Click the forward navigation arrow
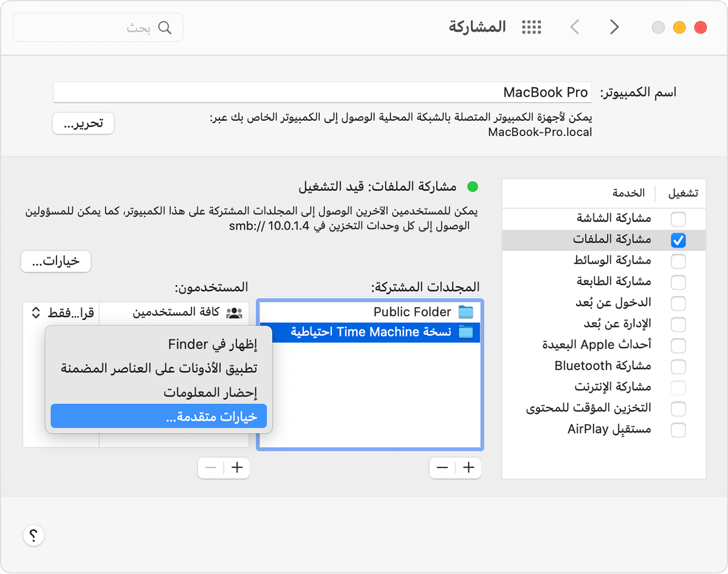The image size is (728, 574). [x=614, y=27]
